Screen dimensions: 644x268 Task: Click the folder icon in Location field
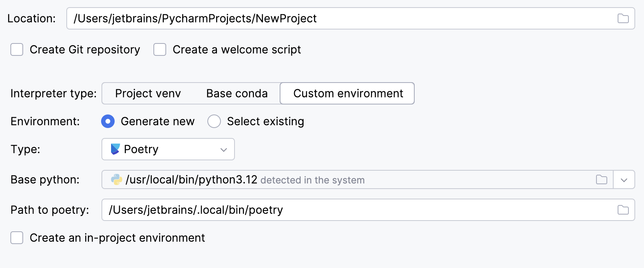click(623, 18)
